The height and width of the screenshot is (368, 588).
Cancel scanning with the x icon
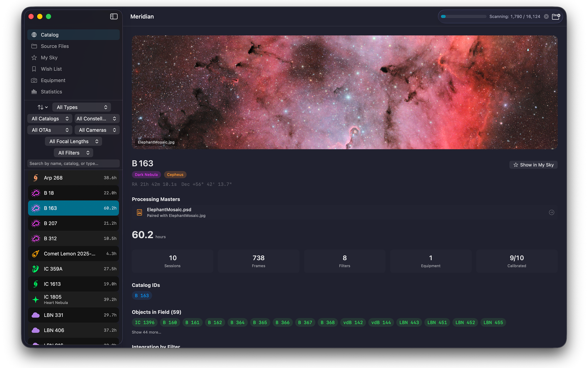[x=546, y=16]
